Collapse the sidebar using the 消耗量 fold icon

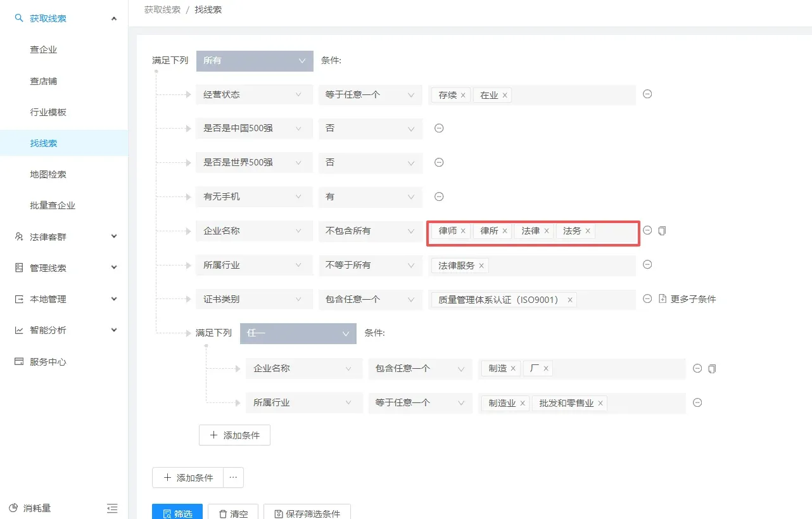112,508
